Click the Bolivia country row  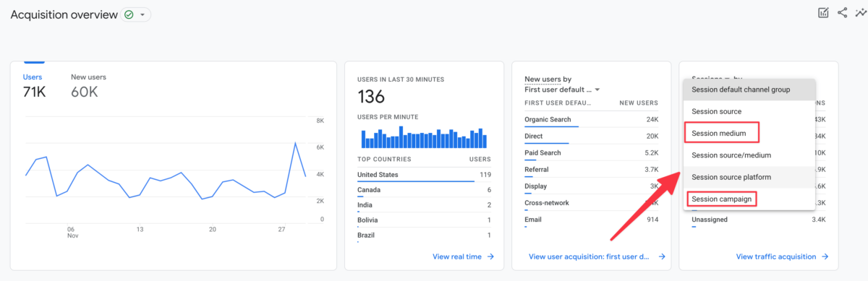click(424, 220)
